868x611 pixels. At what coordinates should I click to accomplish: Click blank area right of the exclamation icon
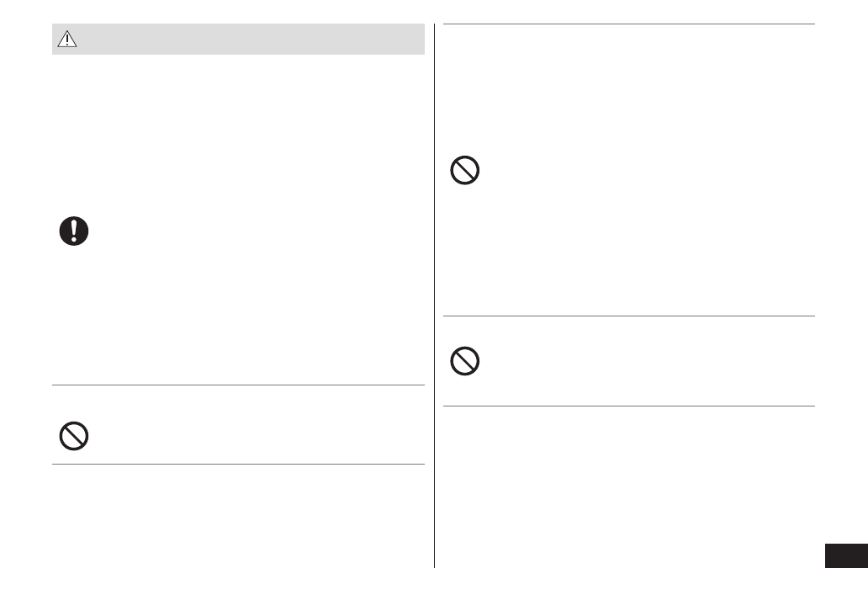(252, 231)
